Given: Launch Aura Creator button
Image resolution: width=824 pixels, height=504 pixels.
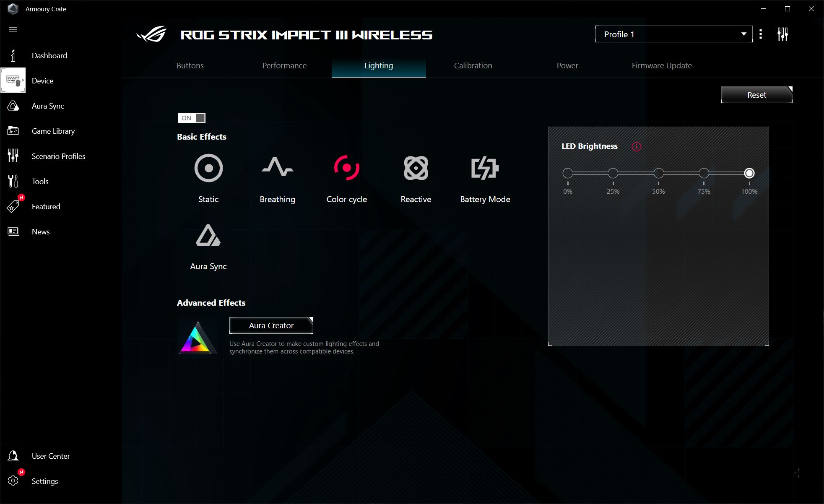Looking at the screenshot, I should [271, 325].
